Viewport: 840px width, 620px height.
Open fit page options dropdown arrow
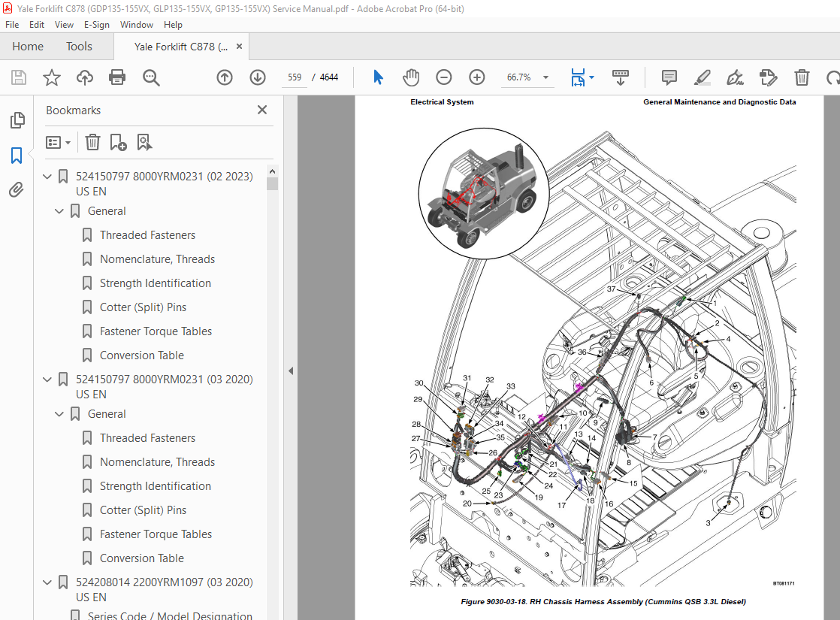(x=592, y=77)
